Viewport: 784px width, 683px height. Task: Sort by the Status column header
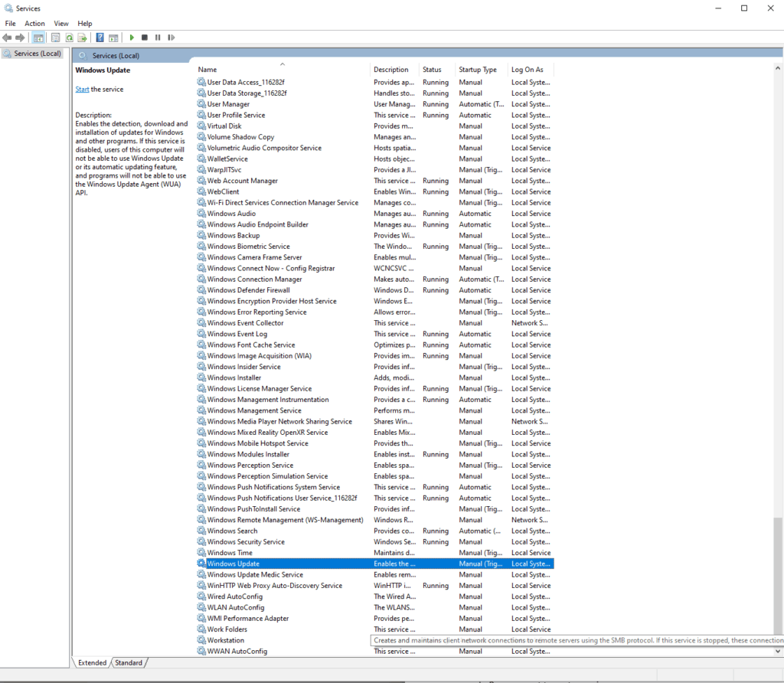(437, 70)
